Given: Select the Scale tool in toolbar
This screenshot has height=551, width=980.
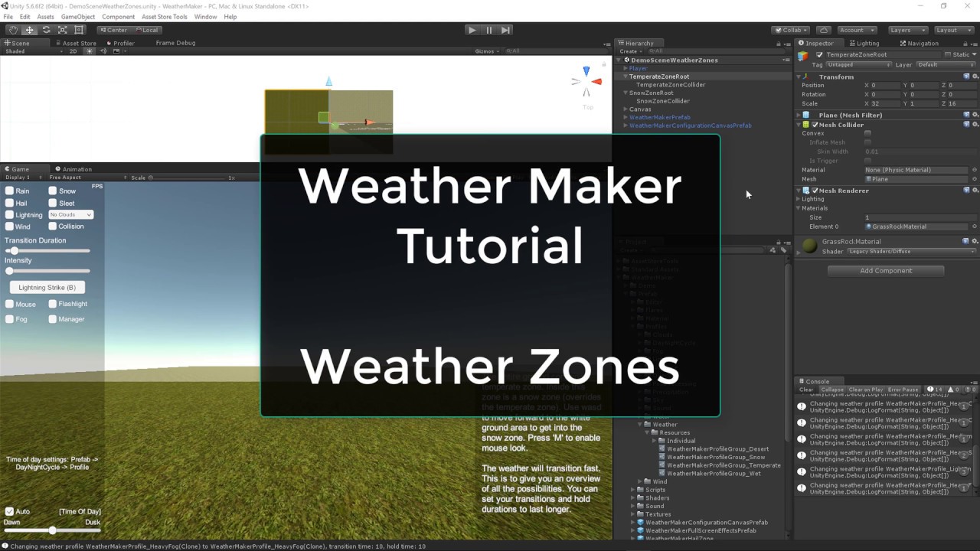Looking at the screenshot, I should tap(62, 30).
